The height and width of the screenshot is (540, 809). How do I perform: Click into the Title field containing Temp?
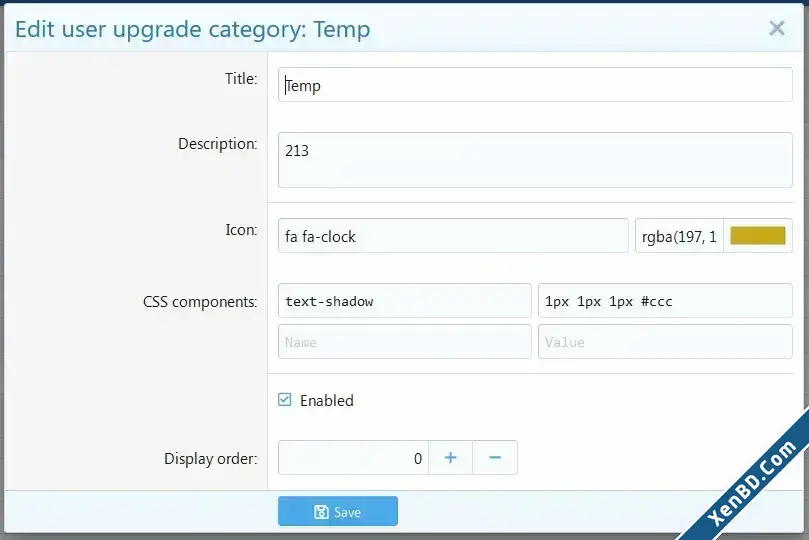point(535,85)
